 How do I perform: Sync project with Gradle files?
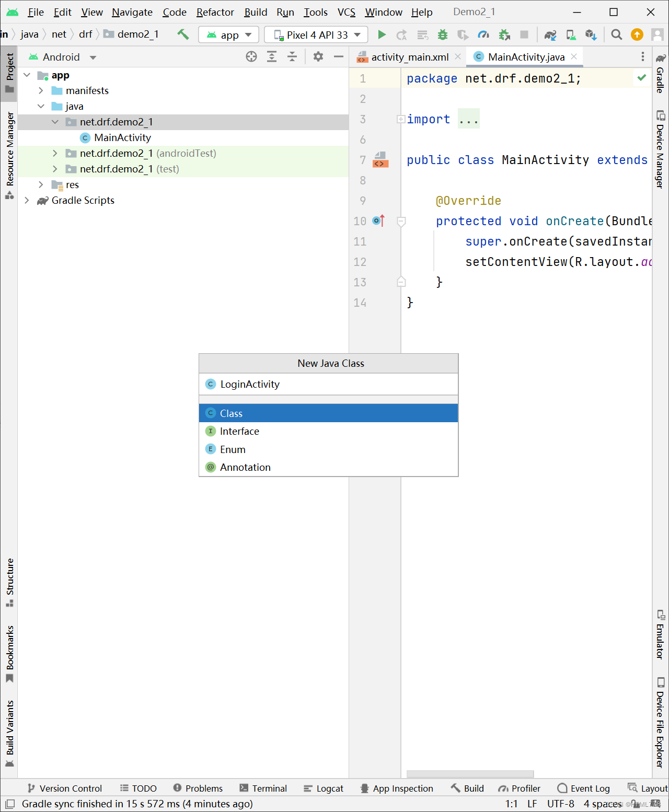tap(550, 34)
